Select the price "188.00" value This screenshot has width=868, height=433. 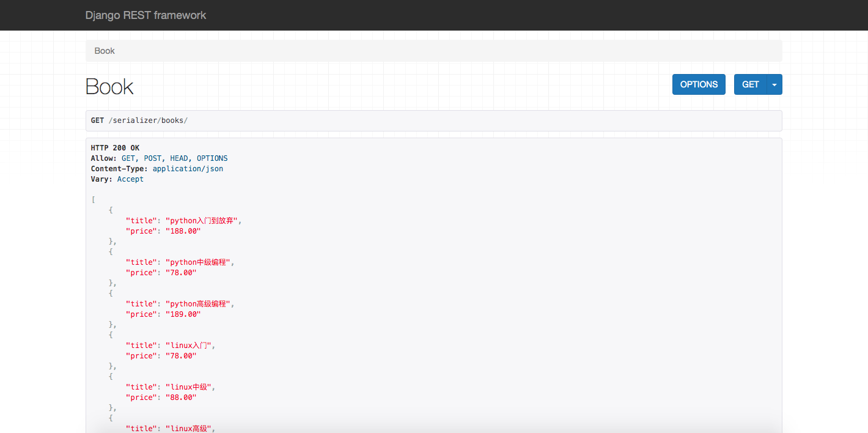(x=183, y=231)
